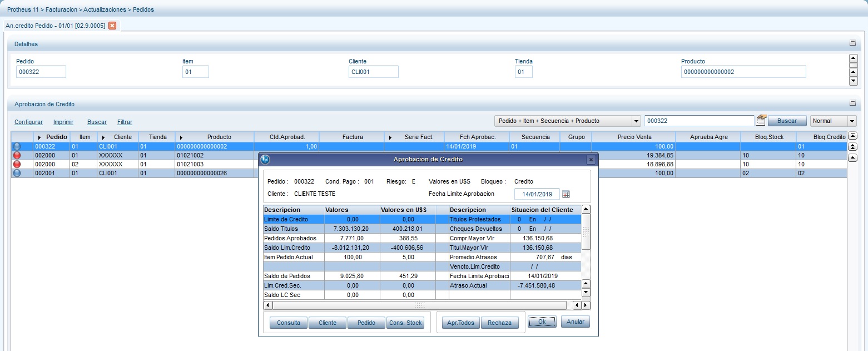Select the Promedio Atrasos cell
The height and width of the screenshot is (351, 868).
pyautogui.click(x=479, y=257)
